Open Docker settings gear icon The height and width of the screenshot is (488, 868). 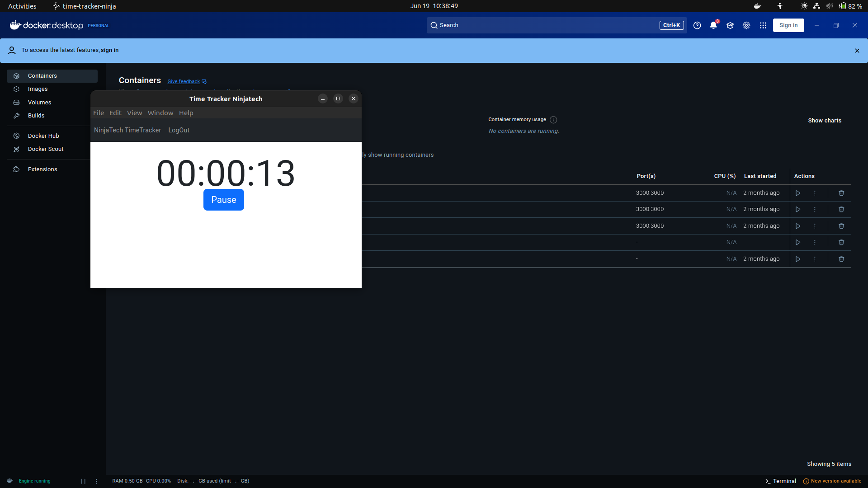(746, 25)
